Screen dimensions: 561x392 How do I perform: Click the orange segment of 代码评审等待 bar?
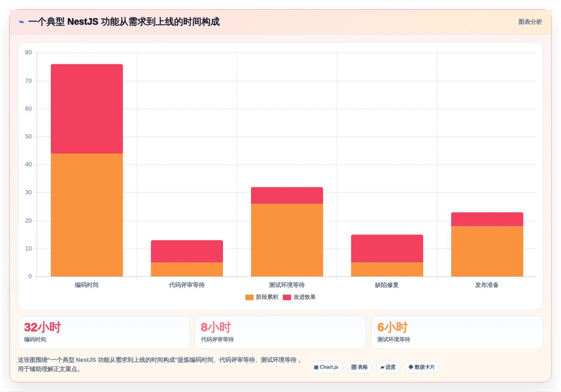pyautogui.click(x=187, y=270)
